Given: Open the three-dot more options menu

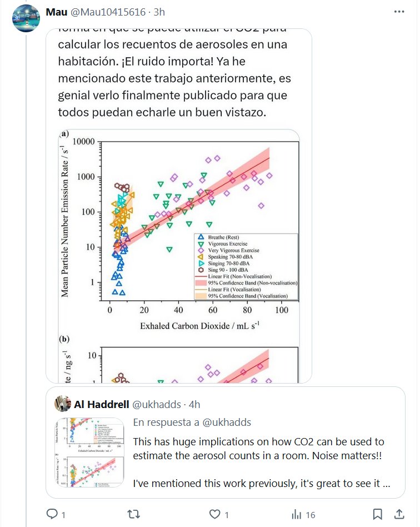Looking at the screenshot, I should [399, 11].
